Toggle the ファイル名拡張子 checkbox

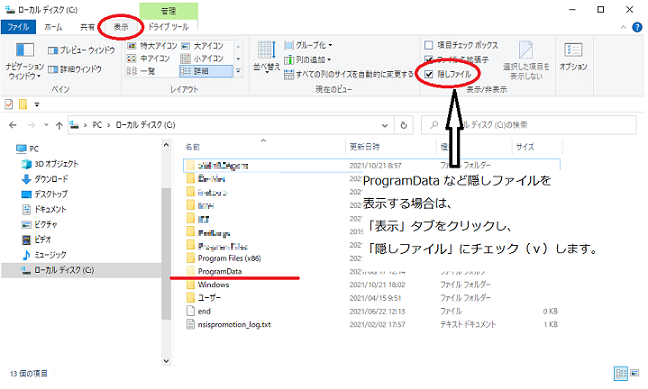pos(429,60)
